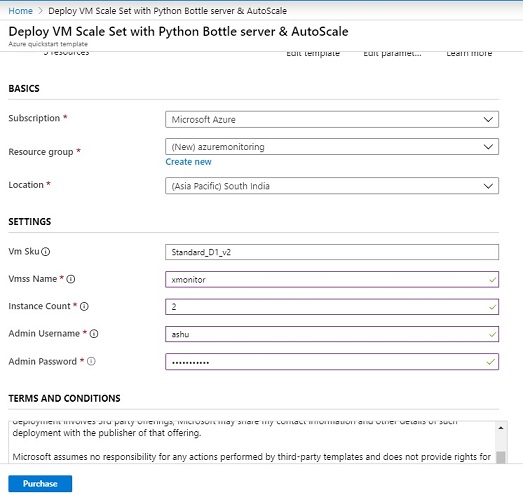
Task: Click the Instance Count info icon
Action: click(x=84, y=306)
